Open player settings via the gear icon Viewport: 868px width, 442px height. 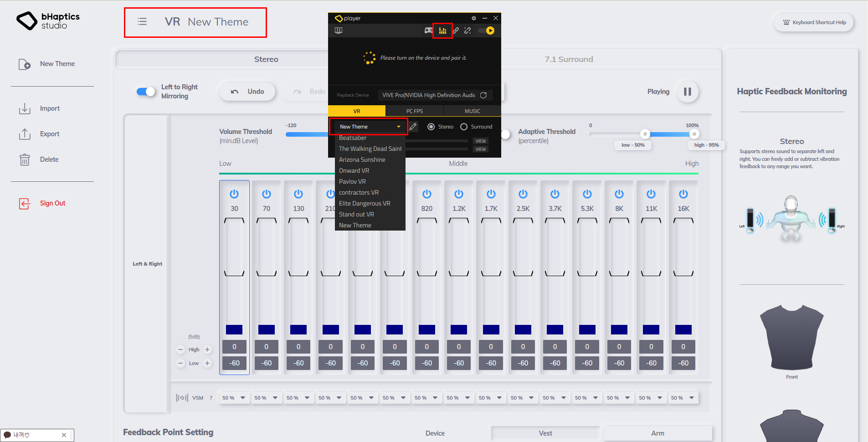473,18
